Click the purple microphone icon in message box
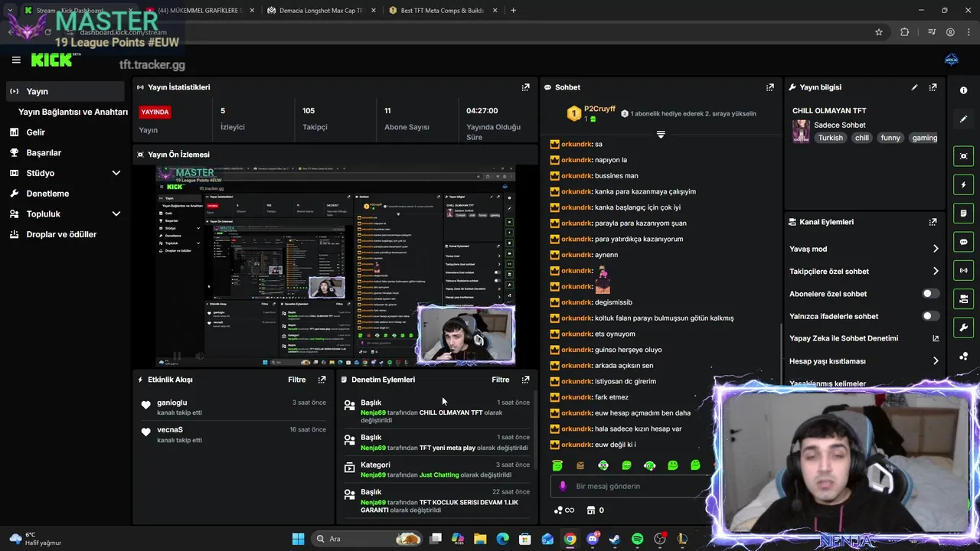Screen dimensions: 980x551 563,486
